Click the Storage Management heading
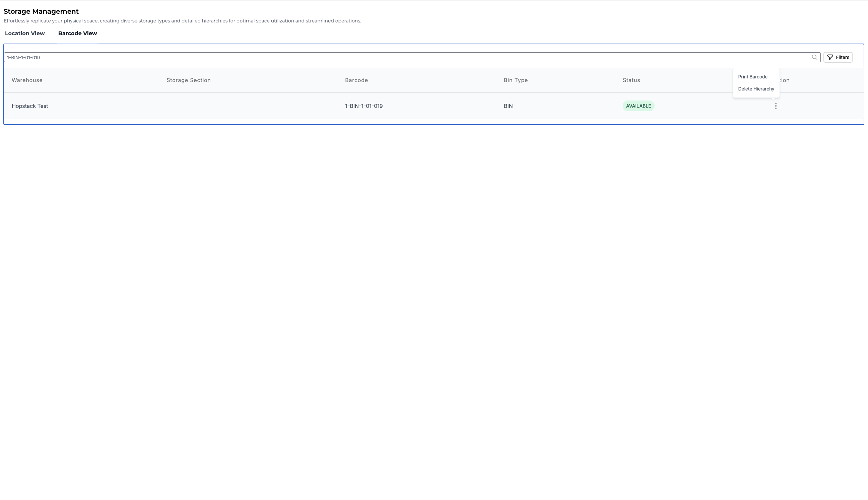This screenshot has width=868, height=500. (41, 12)
